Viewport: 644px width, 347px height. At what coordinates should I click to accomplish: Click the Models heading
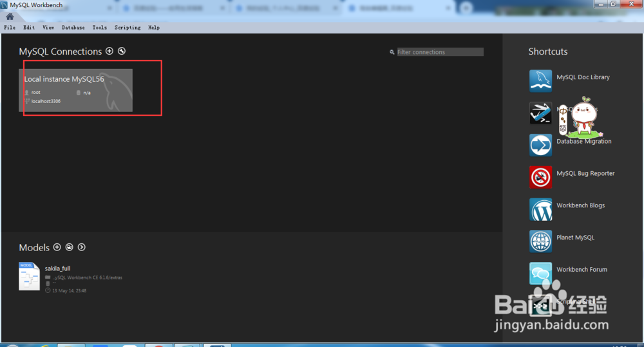click(x=34, y=248)
